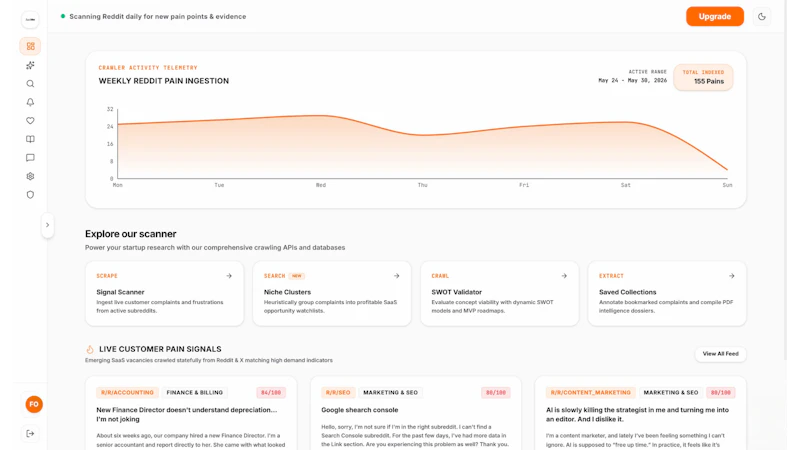Click the 'May 24 - May 30, 2026' active range
The image size is (800, 450).
[633, 81]
